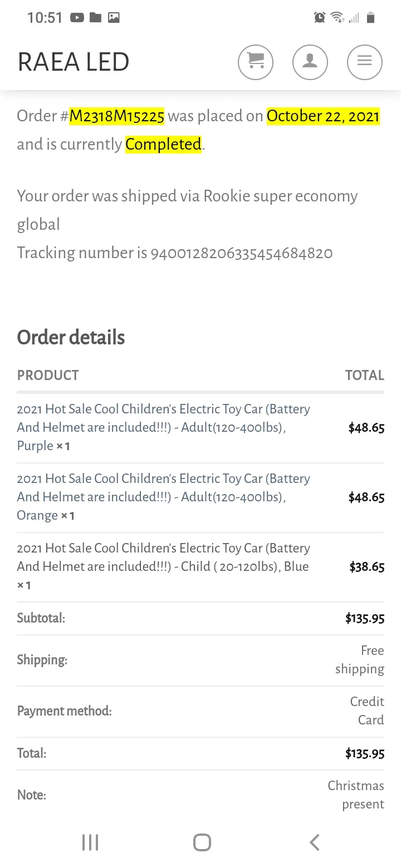
Task: Tap the folder notification status icon
Action: point(96,18)
